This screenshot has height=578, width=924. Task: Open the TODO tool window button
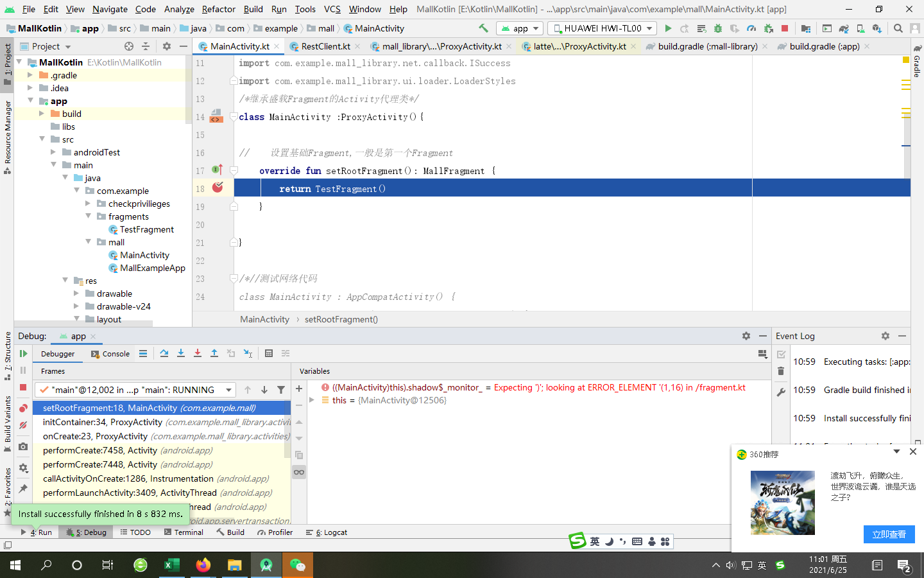pos(135,532)
